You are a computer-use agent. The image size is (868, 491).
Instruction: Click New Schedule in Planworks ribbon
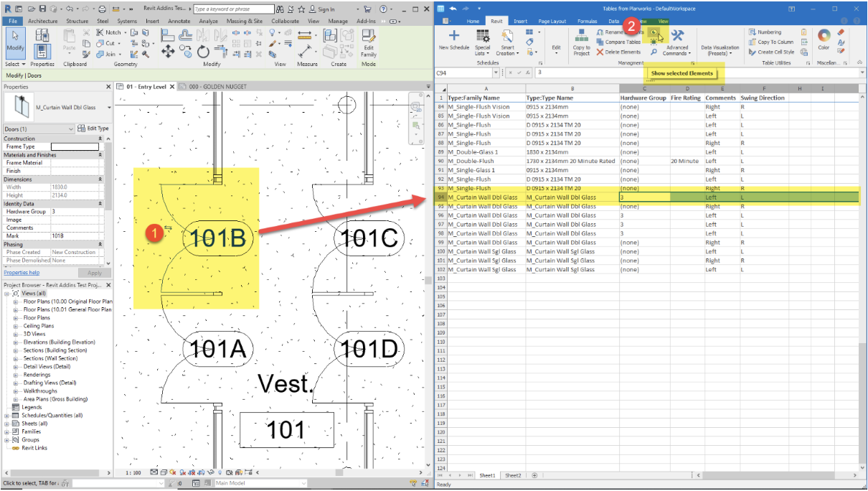(x=454, y=40)
